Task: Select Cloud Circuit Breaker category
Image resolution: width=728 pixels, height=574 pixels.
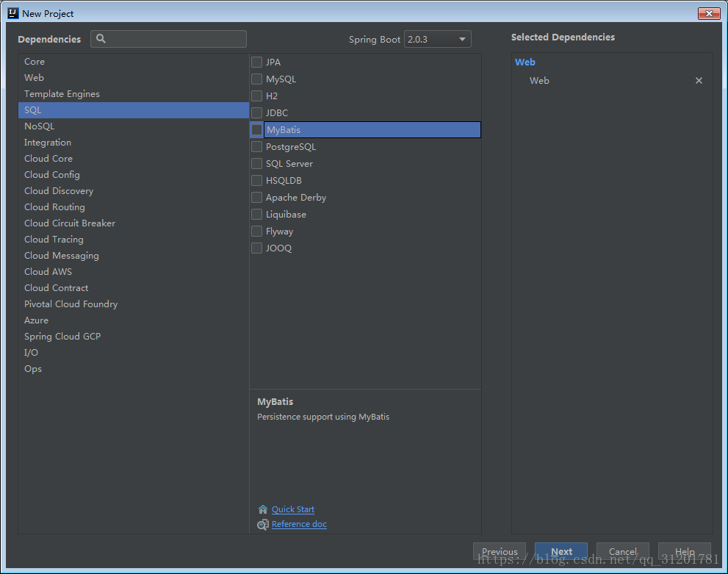Action: pyautogui.click(x=133, y=223)
